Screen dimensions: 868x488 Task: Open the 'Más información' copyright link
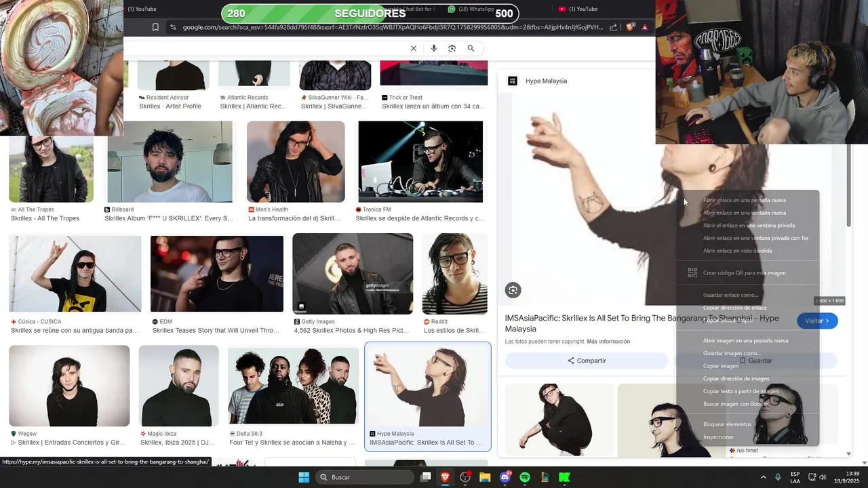608,342
